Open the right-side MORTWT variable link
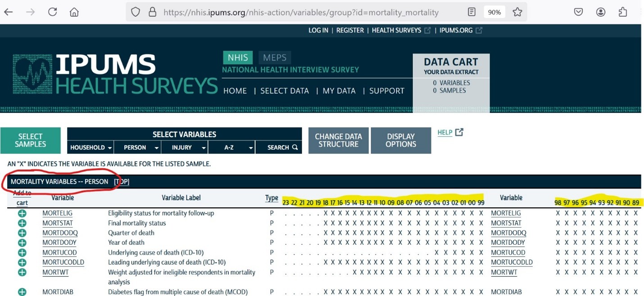 click(x=504, y=272)
